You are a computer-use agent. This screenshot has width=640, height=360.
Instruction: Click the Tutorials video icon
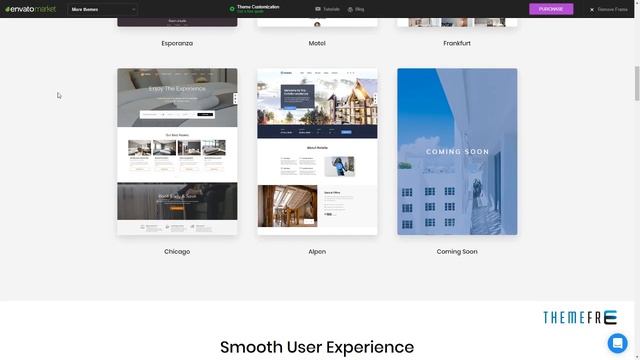point(318,9)
